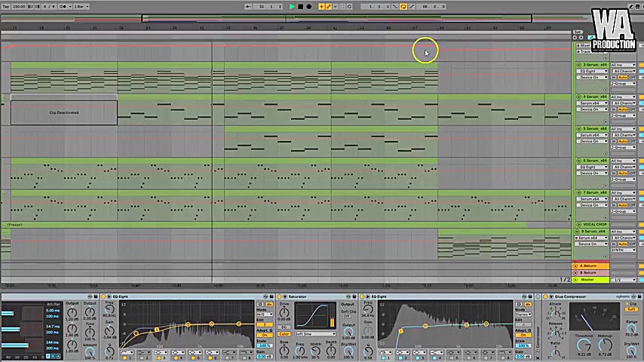The image size is (644, 362).
Task: Set track 6 monitor to In
Action: pos(614,173)
